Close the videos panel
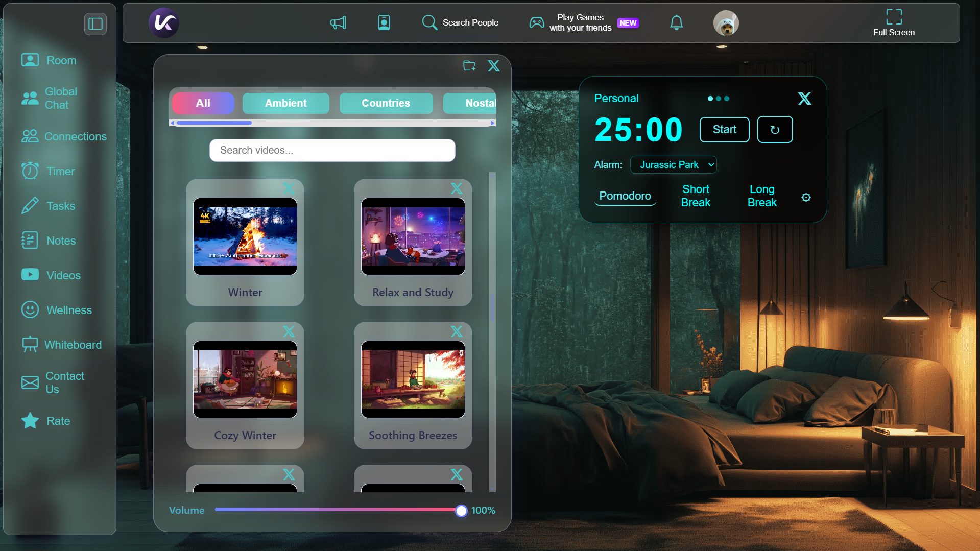 (x=494, y=66)
